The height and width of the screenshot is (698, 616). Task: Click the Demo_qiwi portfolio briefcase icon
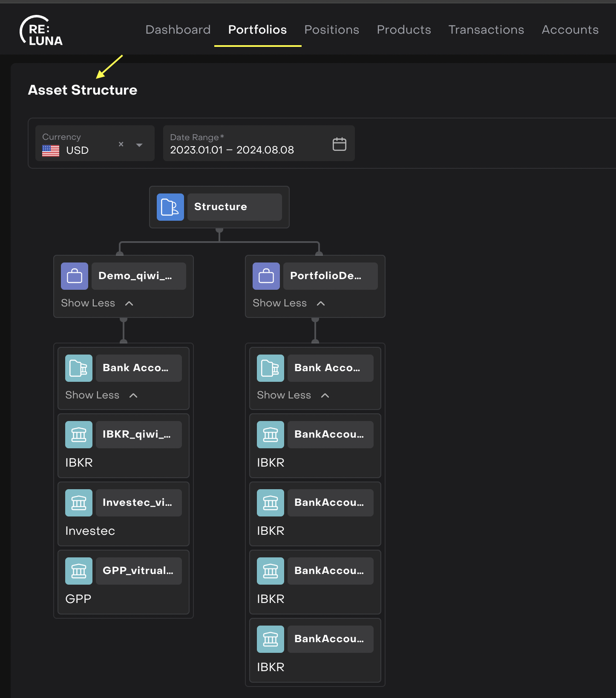coord(75,276)
